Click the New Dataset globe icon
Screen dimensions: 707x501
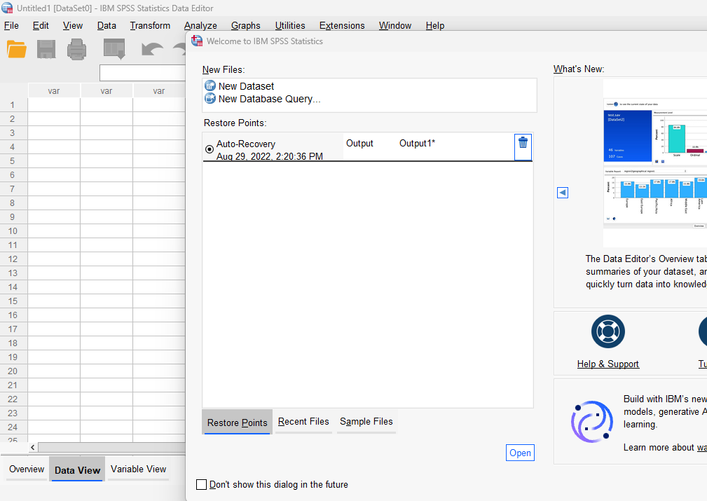pos(210,86)
